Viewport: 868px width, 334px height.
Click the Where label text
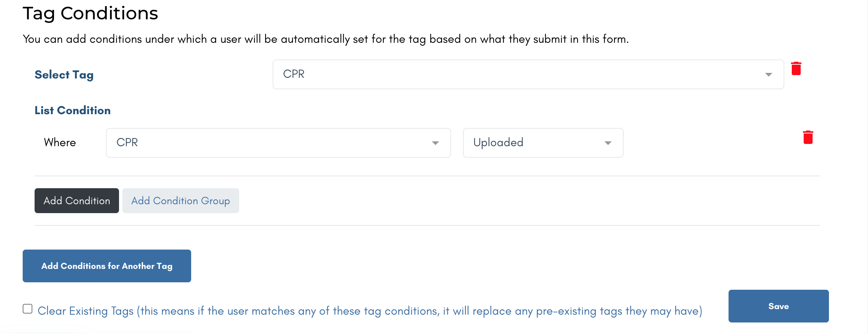[x=60, y=142]
